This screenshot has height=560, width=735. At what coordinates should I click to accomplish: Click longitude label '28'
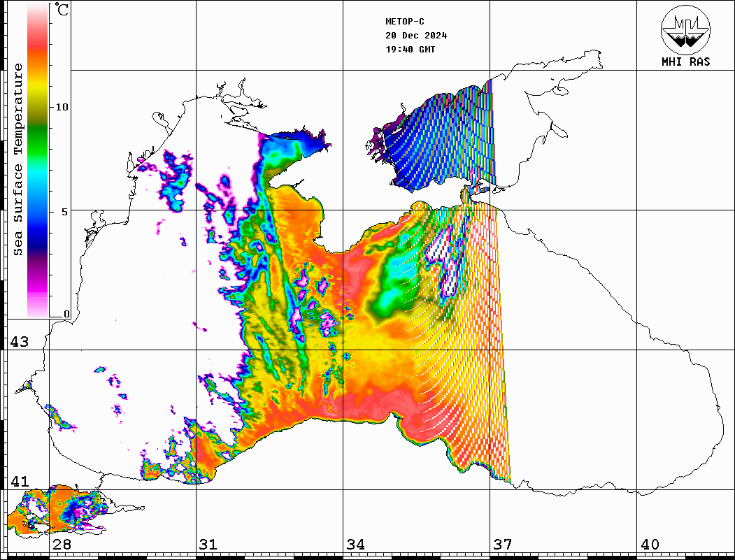[62, 544]
